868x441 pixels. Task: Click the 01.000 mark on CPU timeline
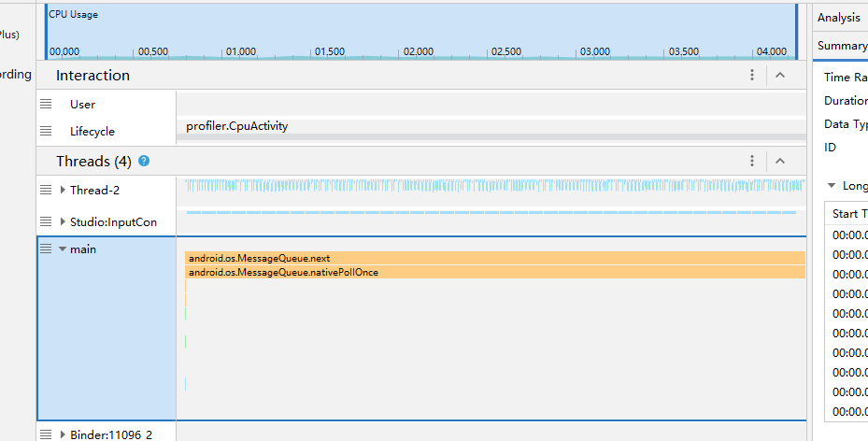tap(241, 51)
